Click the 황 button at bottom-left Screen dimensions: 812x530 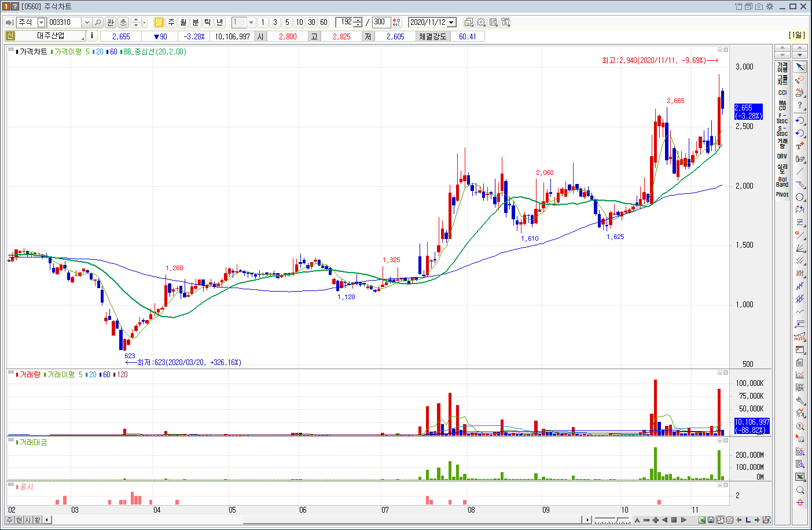click(38, 520)
